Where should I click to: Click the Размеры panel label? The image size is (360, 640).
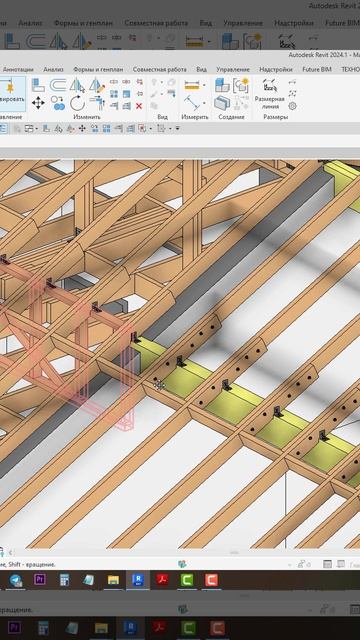pyautogui.click(x=276, y=117)
